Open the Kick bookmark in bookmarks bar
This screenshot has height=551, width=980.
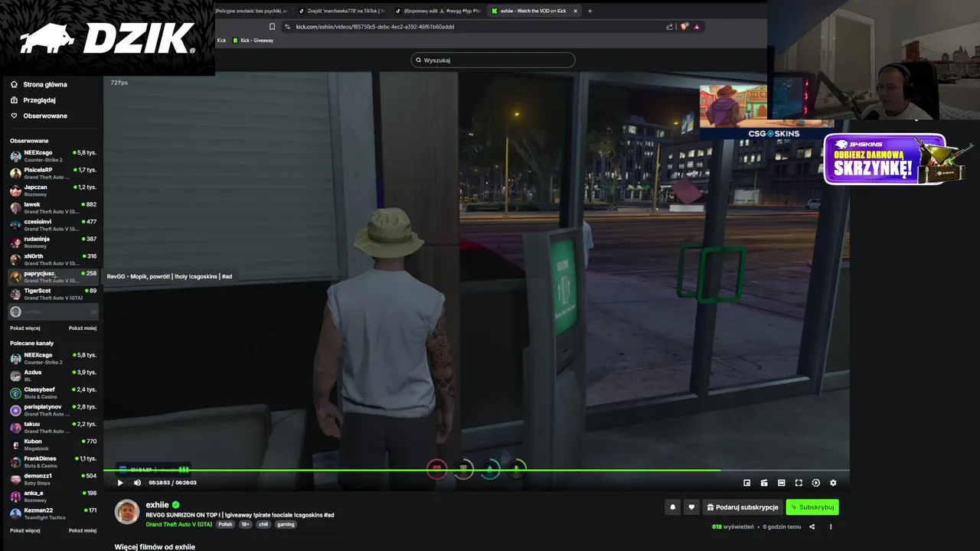(x=221, y=41)
